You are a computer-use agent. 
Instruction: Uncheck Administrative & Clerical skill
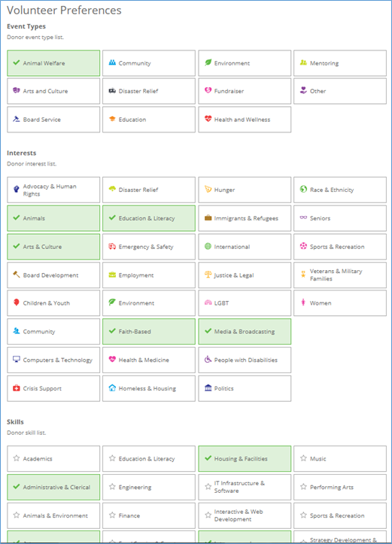point(53,487)
